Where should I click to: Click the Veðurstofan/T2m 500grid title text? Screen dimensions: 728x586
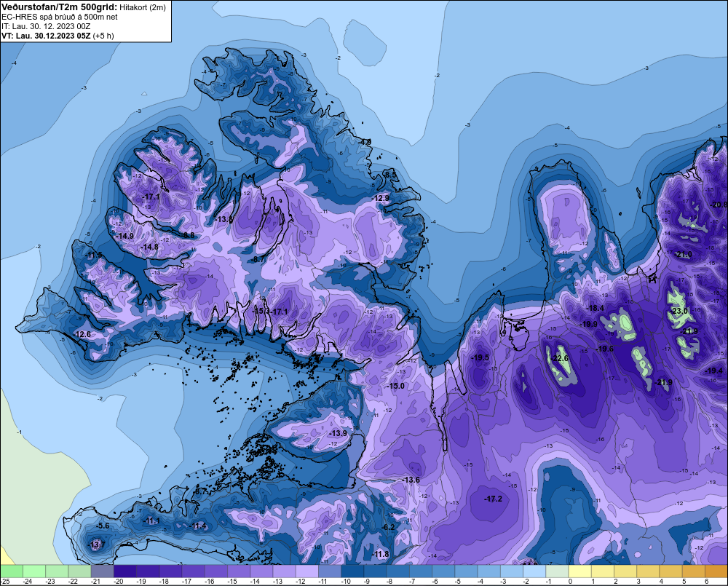[x=60, y=7]
